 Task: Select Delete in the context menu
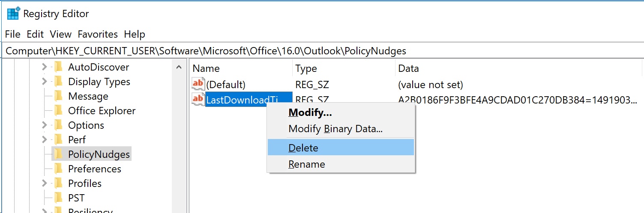coord(341,148)
